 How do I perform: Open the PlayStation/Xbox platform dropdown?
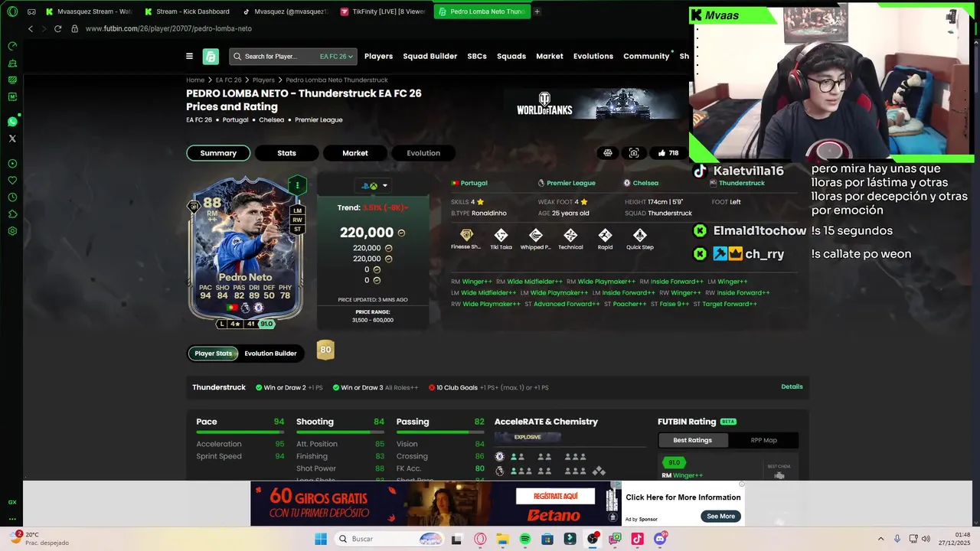(x=374, y=185)
